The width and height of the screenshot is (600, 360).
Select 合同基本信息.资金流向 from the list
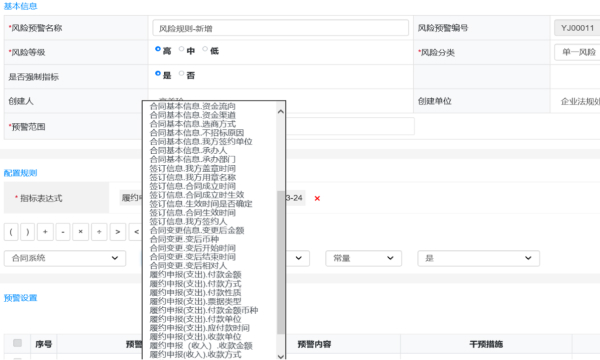pyautogui.click(x=192, y=106)
